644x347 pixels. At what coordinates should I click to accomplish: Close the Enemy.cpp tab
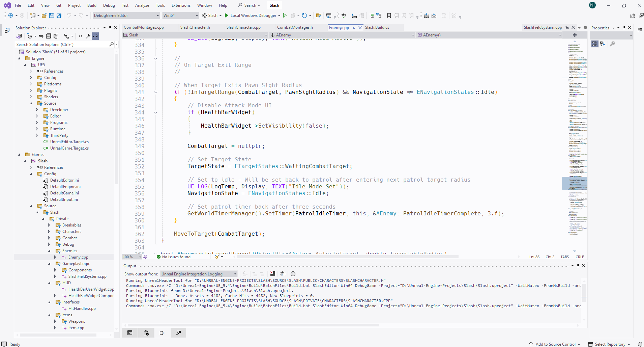360,28
